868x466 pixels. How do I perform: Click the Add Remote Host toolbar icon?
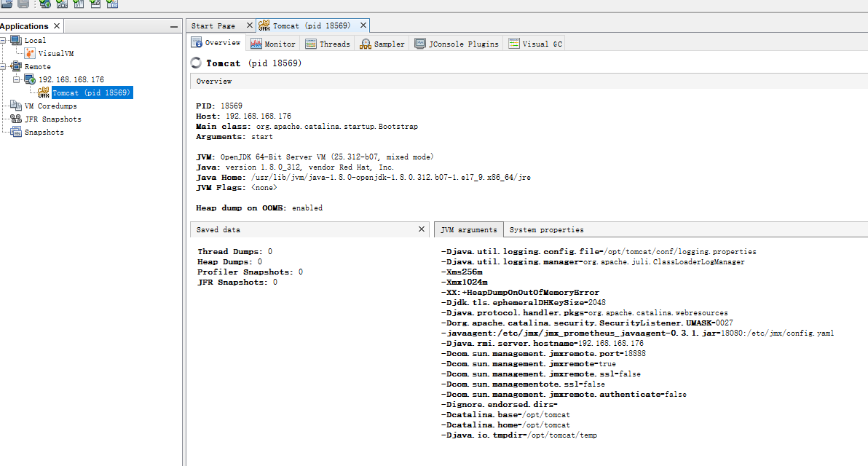[45, 4]
